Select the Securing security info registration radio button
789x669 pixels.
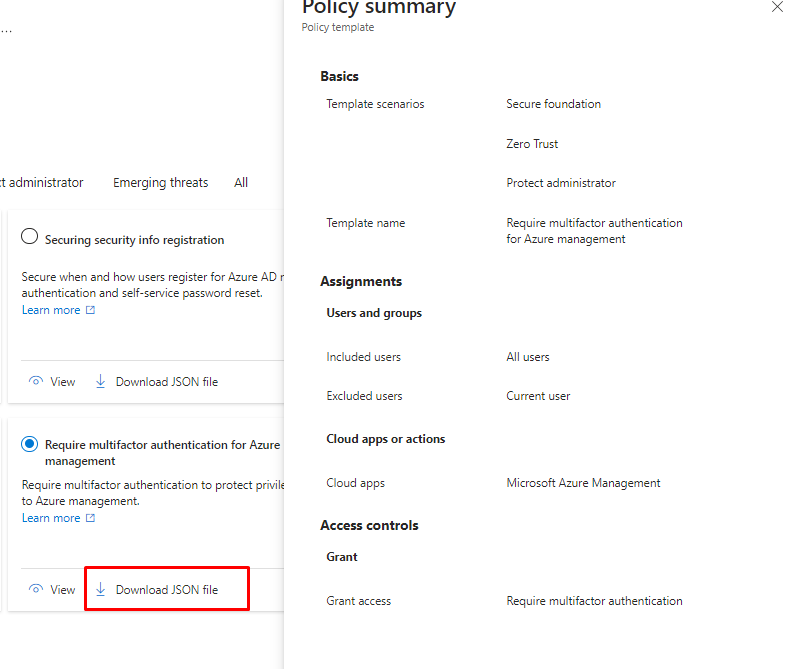(x=30, y=237)
